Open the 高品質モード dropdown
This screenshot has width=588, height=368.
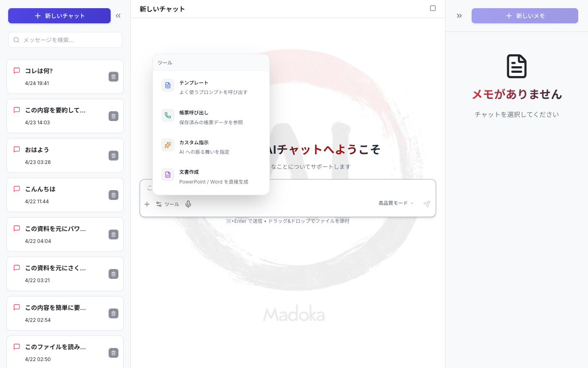[x=396, y=203]
